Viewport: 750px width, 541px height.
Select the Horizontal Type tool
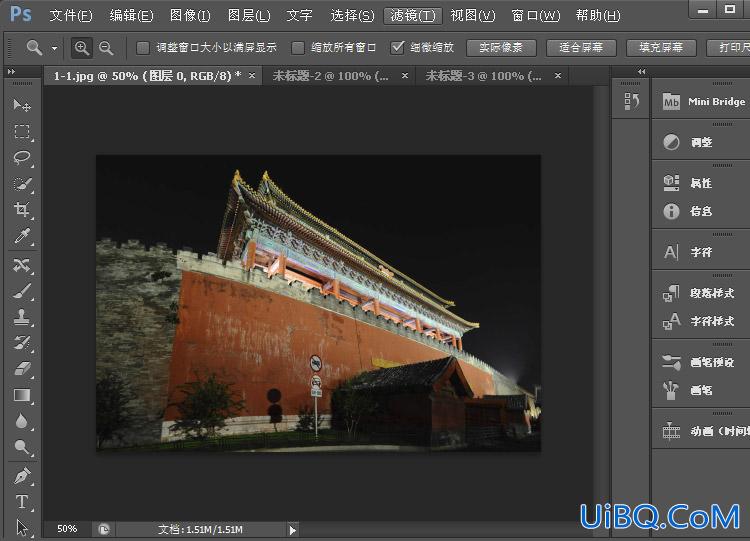[22, 502]
